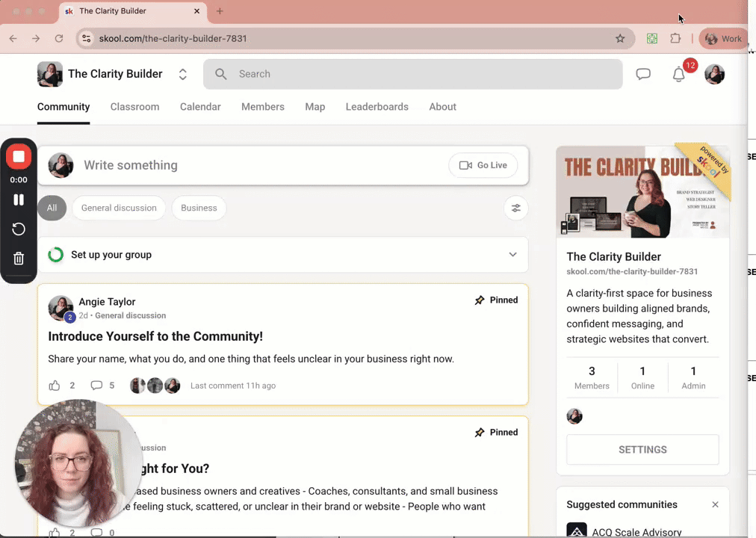Click commenter avatars on Introduce Yourself post

[155, 386]
